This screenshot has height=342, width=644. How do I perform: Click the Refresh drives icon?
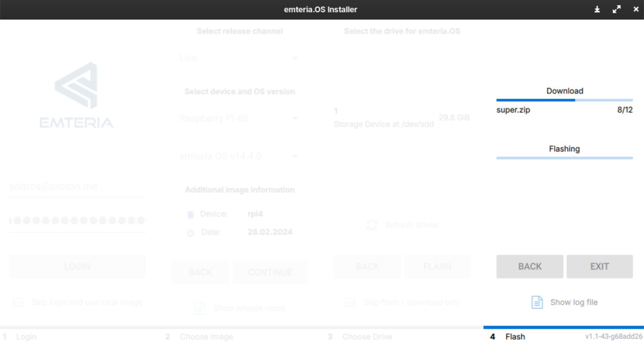[x=372, y=224]
